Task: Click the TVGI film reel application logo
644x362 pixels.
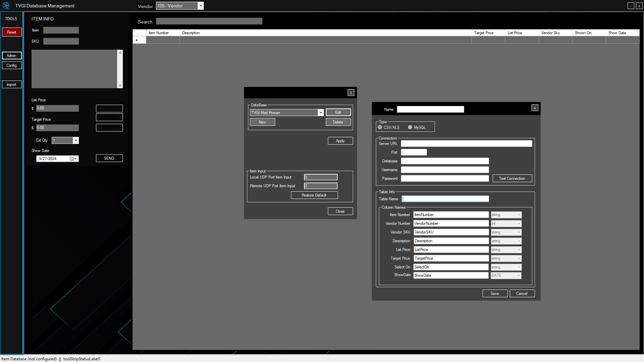Action: tap(5, 5)
